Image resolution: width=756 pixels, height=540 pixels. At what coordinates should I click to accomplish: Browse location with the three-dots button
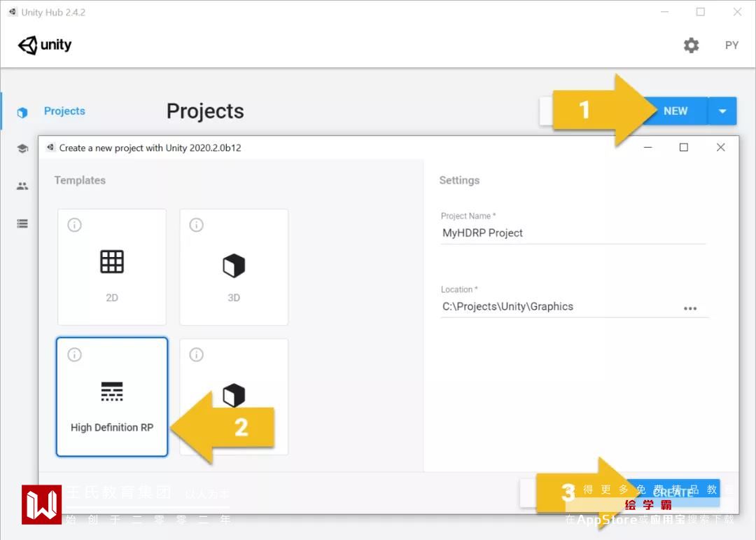pyautogui.click(x=690, y=308)
